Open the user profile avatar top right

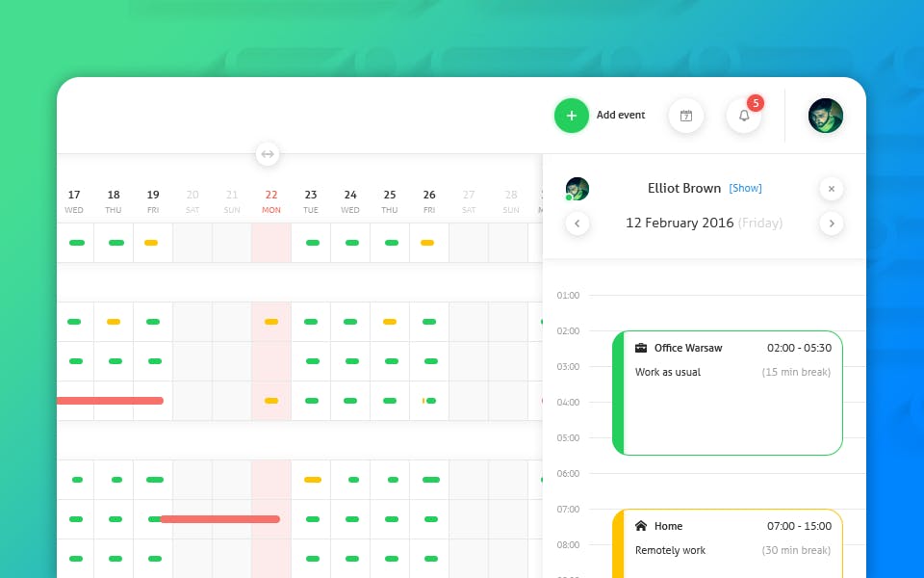tap(825, 116)
